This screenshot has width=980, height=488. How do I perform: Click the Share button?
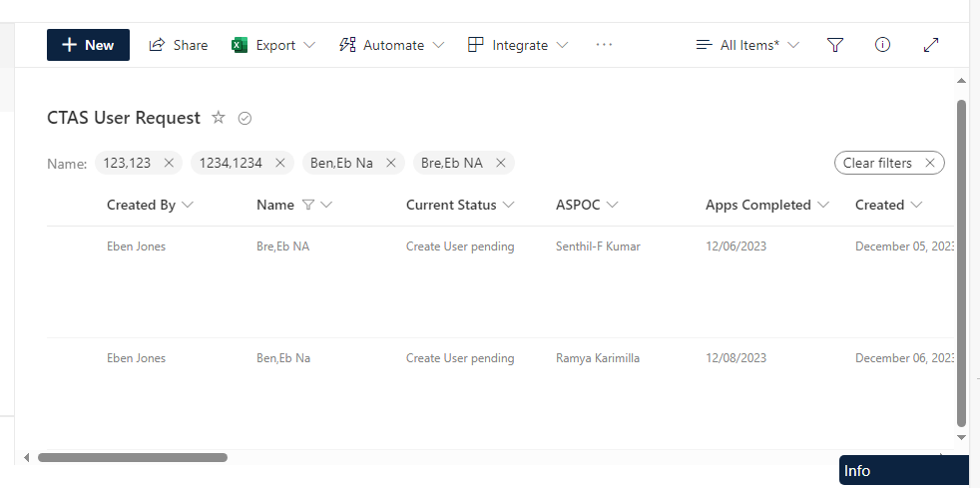tap(179, 45)
